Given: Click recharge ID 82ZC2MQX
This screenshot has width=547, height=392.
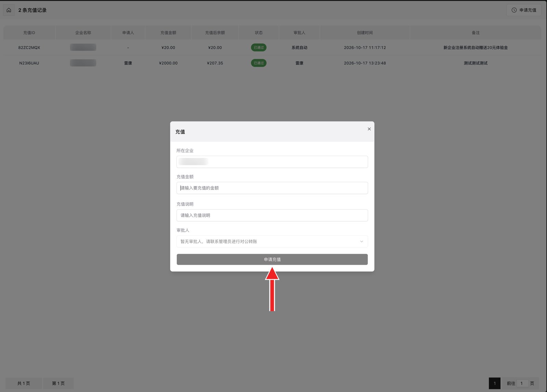Looking at the screenshot, I should (x=29, y=48).
